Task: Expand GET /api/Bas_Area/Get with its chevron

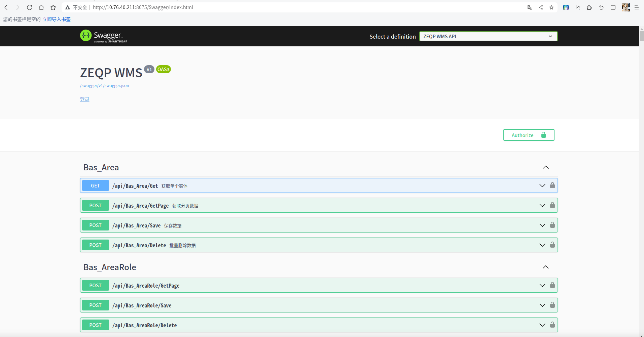Action: (x=542, y=185)
